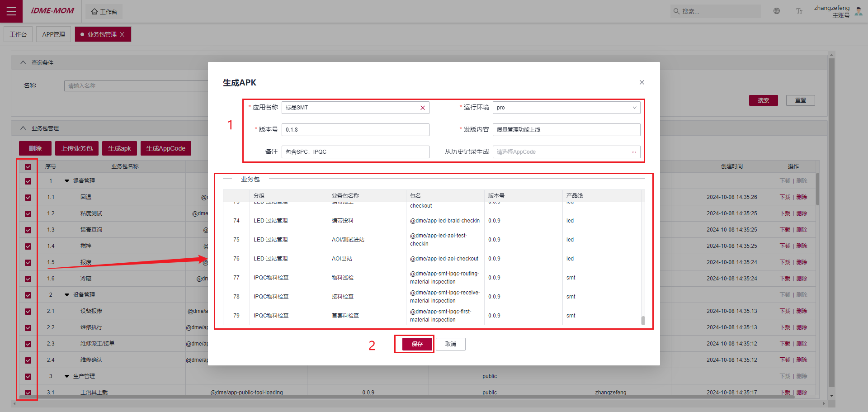
Task: Click the 取消 button
Action: 450,344
